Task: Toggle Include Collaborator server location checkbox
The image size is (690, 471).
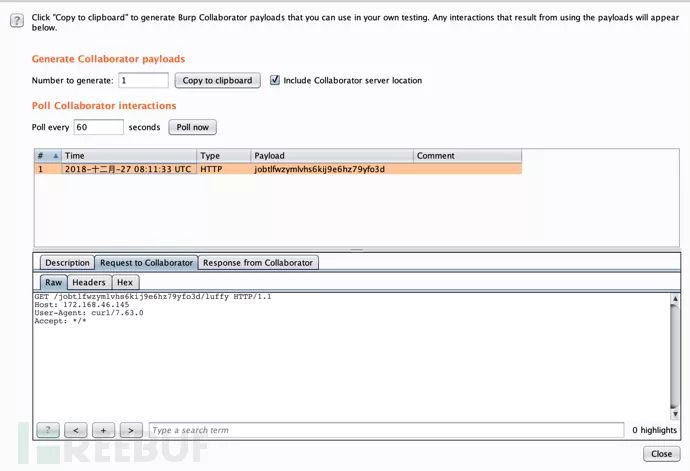Action: click(275, 80)
